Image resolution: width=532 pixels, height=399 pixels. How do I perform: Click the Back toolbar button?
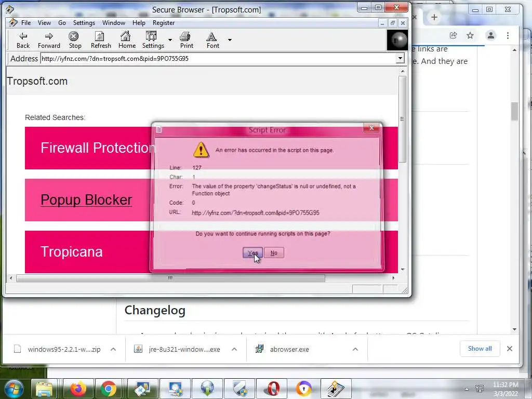23,40
